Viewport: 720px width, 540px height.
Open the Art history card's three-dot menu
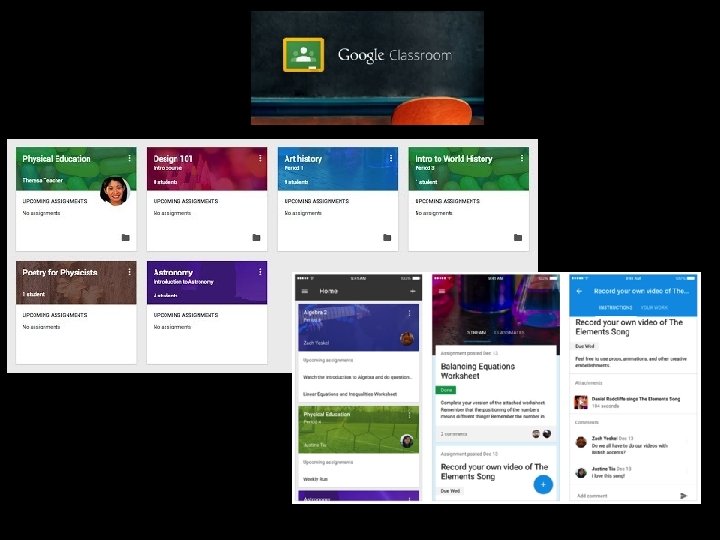391,158
